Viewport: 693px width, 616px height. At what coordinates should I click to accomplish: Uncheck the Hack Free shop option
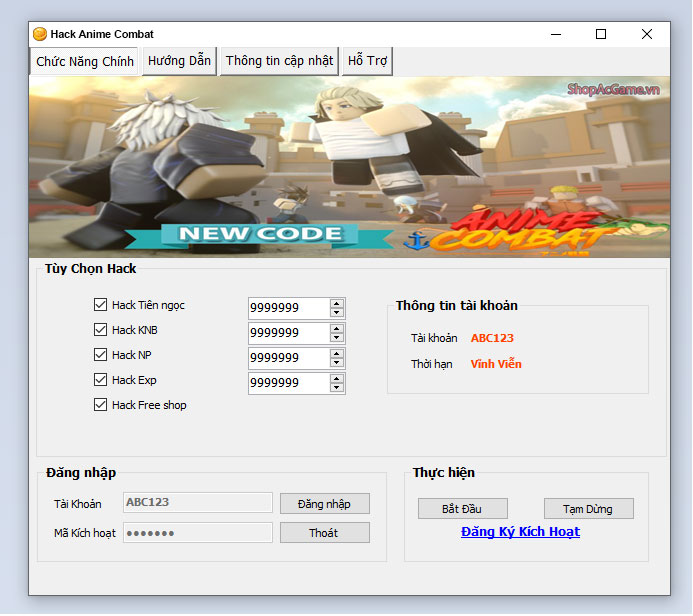click(x=100, y=405)
